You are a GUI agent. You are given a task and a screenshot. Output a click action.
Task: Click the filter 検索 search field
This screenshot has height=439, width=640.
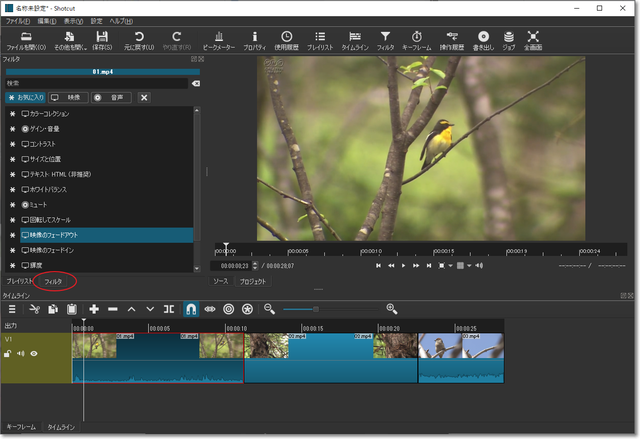[95, 83]
